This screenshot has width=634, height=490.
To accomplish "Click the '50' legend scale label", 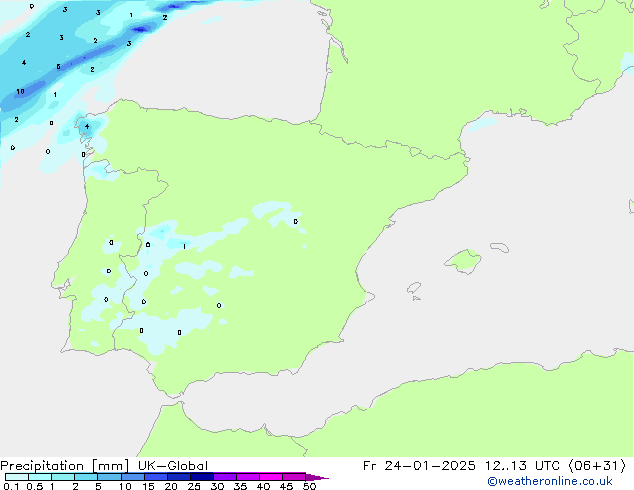I will pos(309,486).
